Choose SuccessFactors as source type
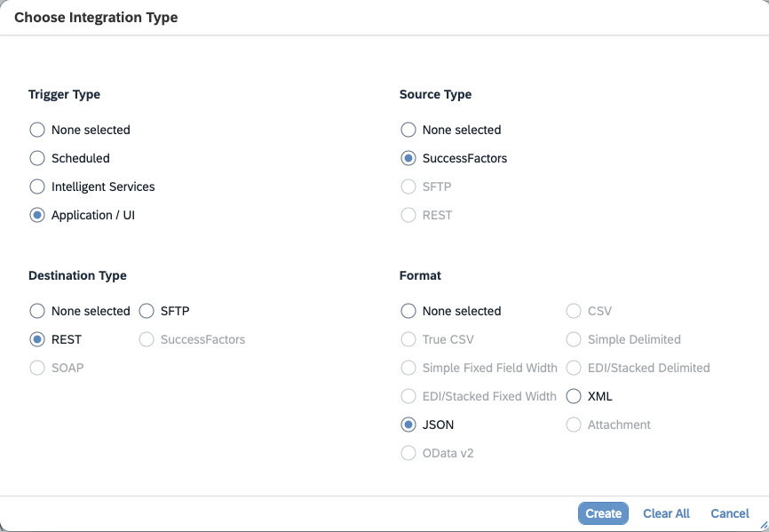 408,158
